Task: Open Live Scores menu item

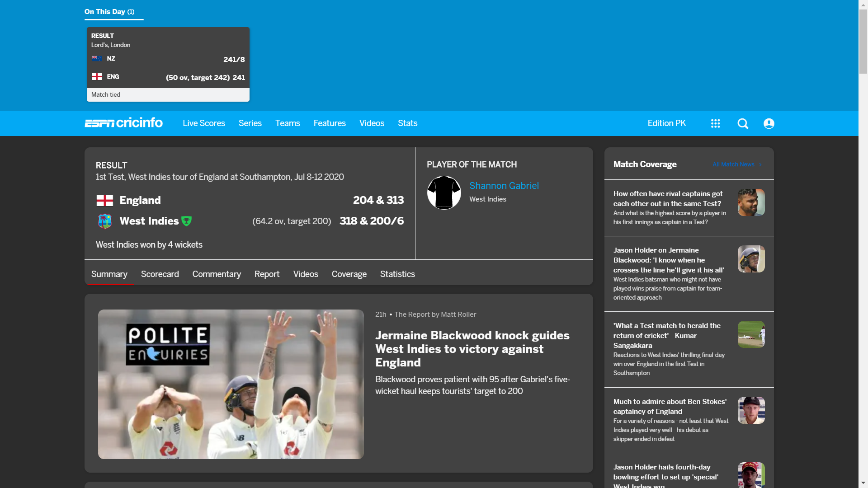Action: pos(203,123)
